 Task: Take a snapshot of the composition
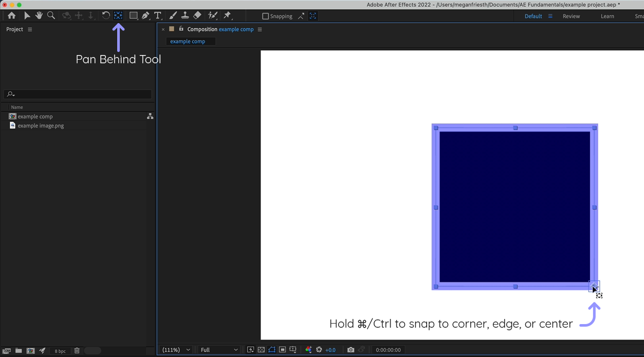(x=351, y=350)
